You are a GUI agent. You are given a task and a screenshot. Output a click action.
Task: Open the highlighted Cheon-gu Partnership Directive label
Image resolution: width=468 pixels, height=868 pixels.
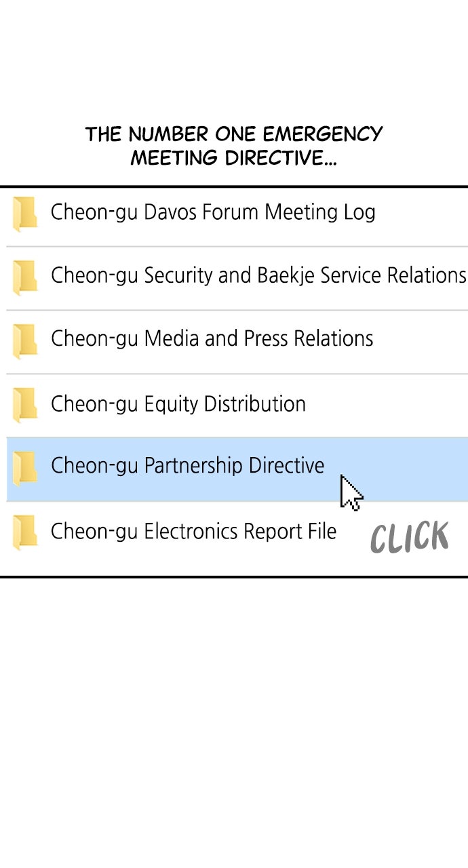pyautogui.click(x=187, y=466)
